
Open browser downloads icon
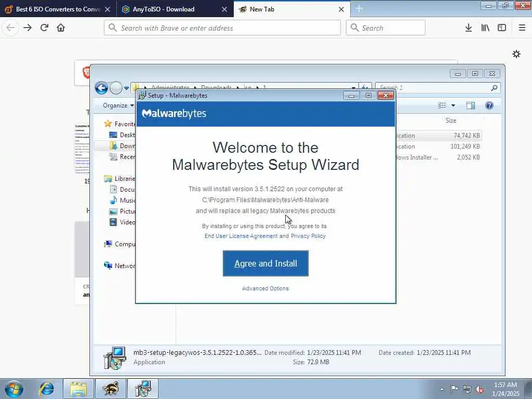[x=469, y=28]
